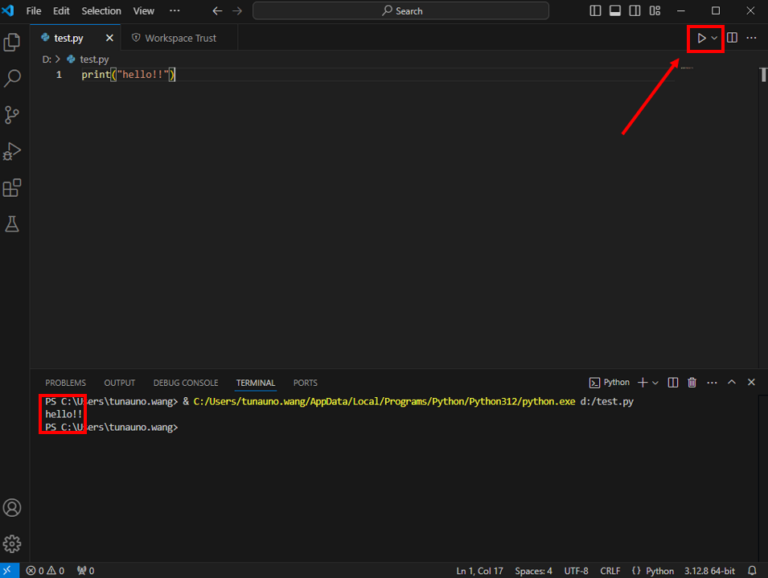Expand the run button dropdown arrow
The image size is (768, 578).
click(x=714, y=38)
